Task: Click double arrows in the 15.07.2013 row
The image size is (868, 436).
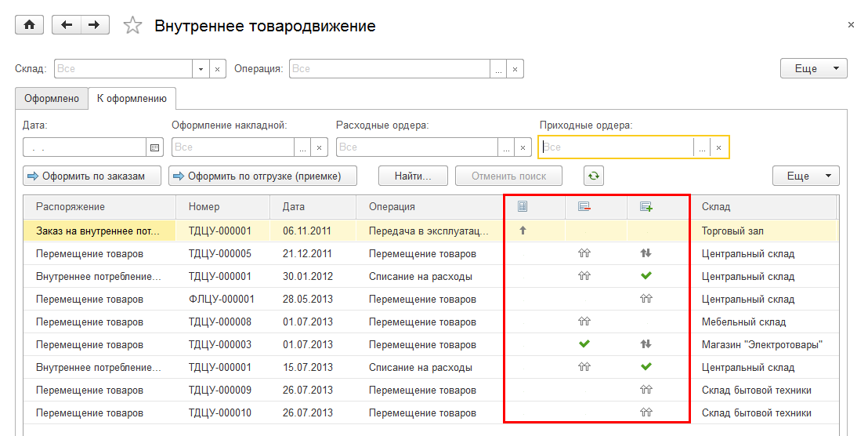Action: point(584,367)
